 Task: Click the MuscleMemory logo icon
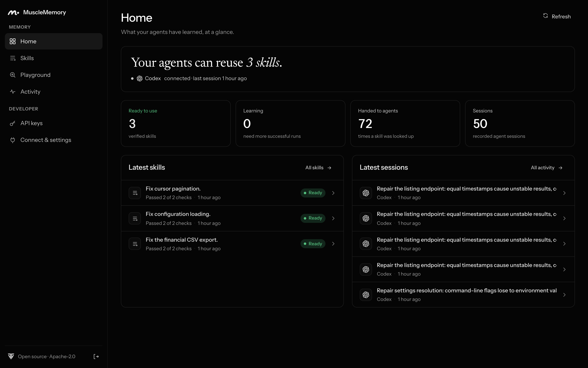[13, 13]
